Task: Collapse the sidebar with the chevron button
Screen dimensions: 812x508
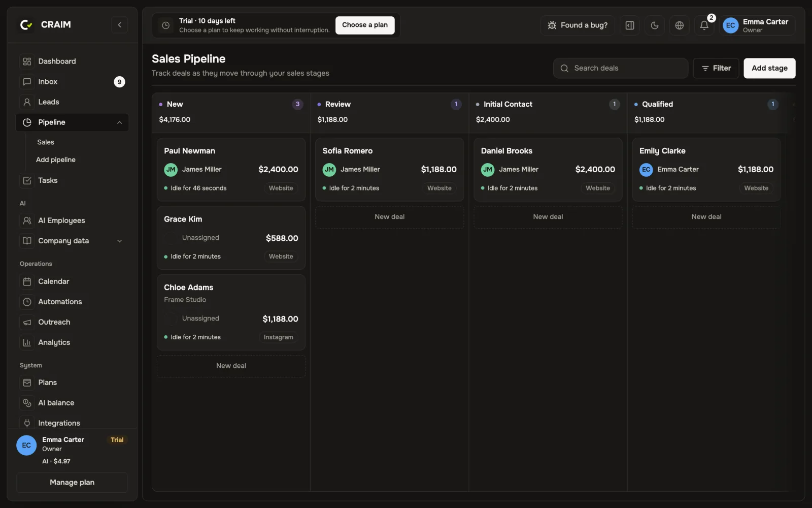Action: pos(119,25)
